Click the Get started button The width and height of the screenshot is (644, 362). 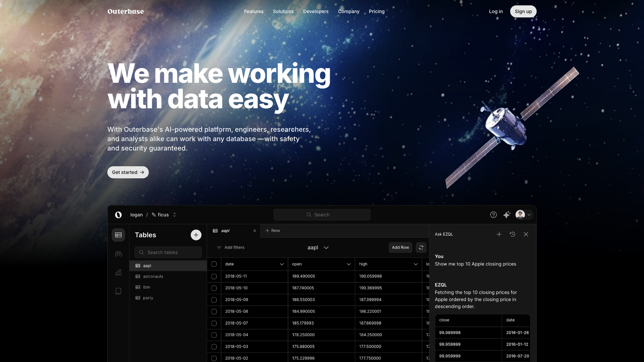point(128,172)
